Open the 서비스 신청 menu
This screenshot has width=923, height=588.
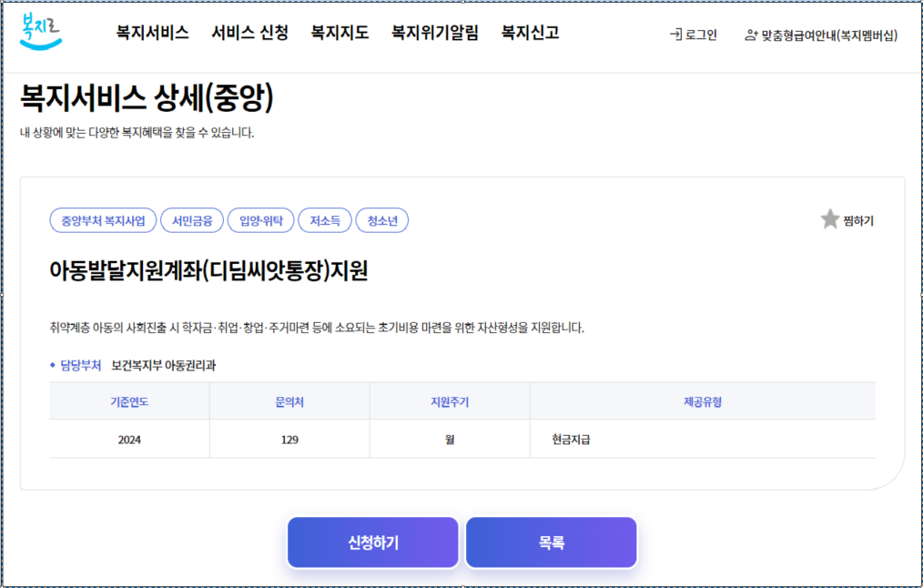click(x=249, y=33)
